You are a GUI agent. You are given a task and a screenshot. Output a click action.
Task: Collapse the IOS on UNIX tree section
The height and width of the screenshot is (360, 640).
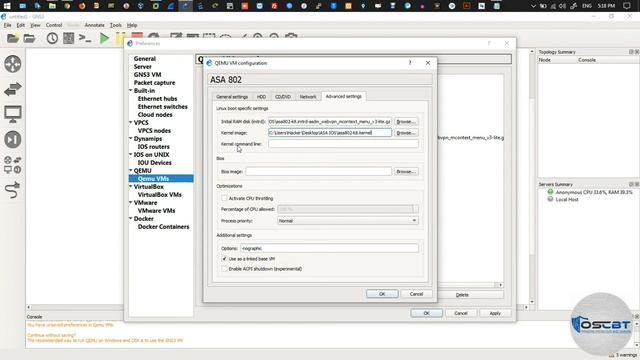click(131, 155)
